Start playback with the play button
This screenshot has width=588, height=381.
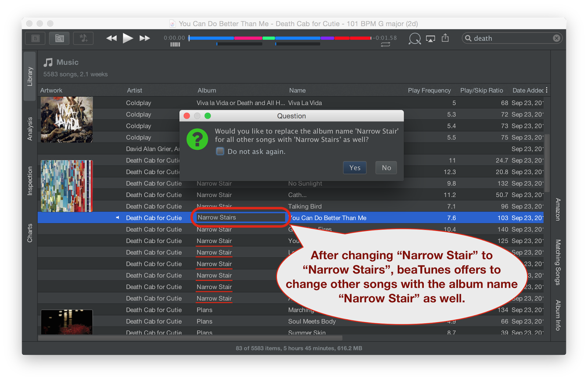[x=128, y=38]
